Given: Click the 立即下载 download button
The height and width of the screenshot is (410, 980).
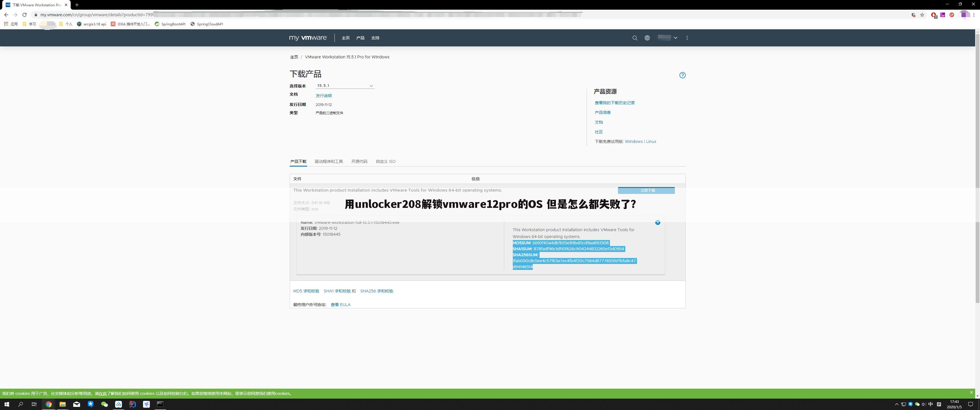Looking at the screenshot, I should tap(646, 190).
